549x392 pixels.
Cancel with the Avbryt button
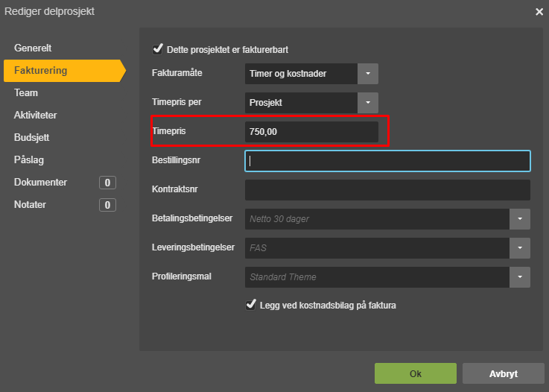[504, 373]
